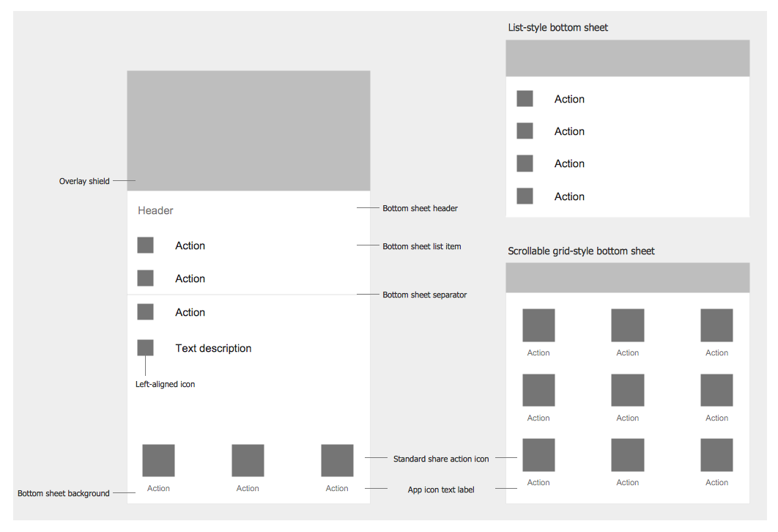This screenshot has width=778, height=532.
Task: Click the Action caption under the grid sheet's middle-row last icon
Action: click(717, 418)
